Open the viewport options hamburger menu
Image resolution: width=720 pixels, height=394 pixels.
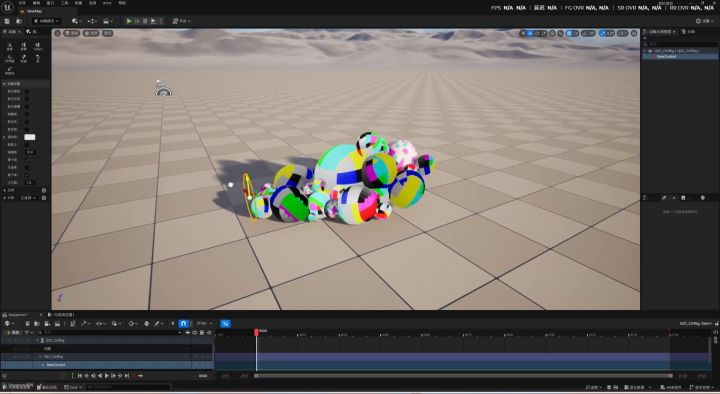click(57, 33)
